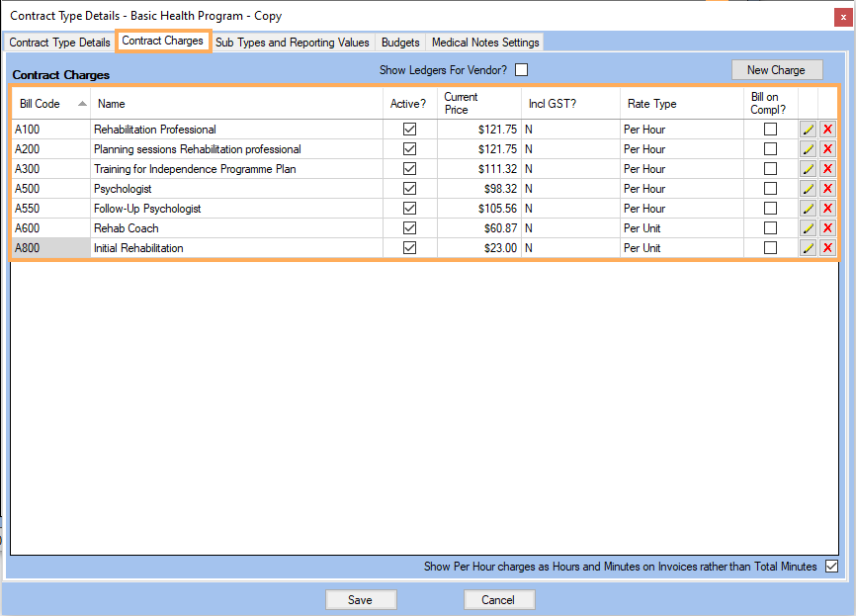The height and width of the screenshot is (616, 856).
Task: Open the Contract Type Details tab
Action: coord(59,43)
